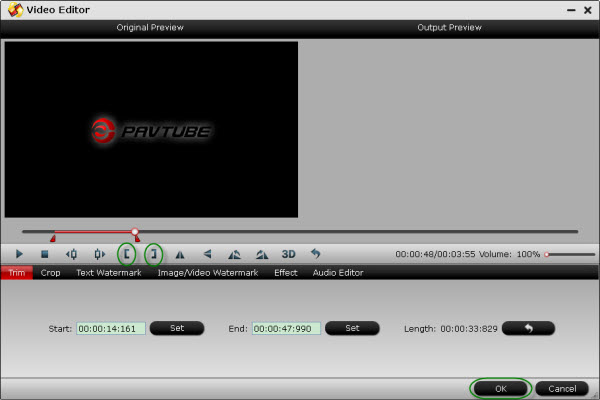Switch to the Effect tab
This screenshot has height=400, width=600.
(285, 273)
